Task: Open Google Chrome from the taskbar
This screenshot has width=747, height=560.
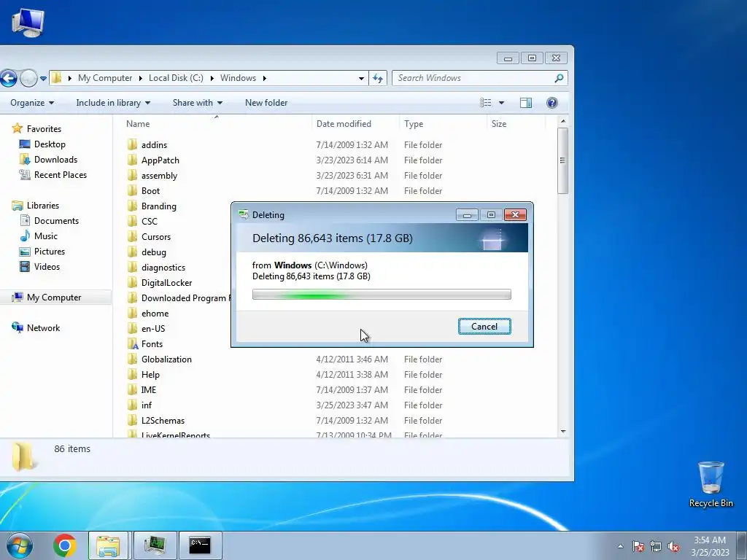Action: click(65, 545)
